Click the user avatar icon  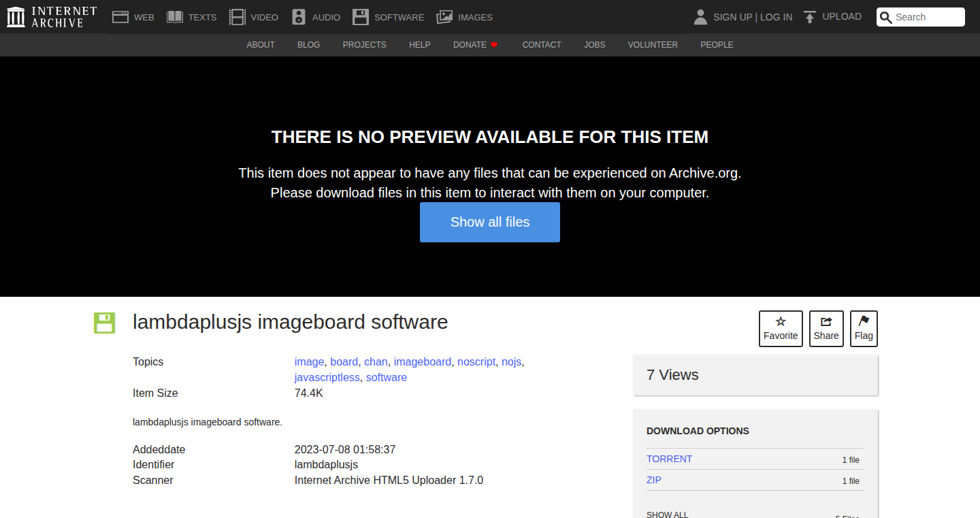[700, 17]
